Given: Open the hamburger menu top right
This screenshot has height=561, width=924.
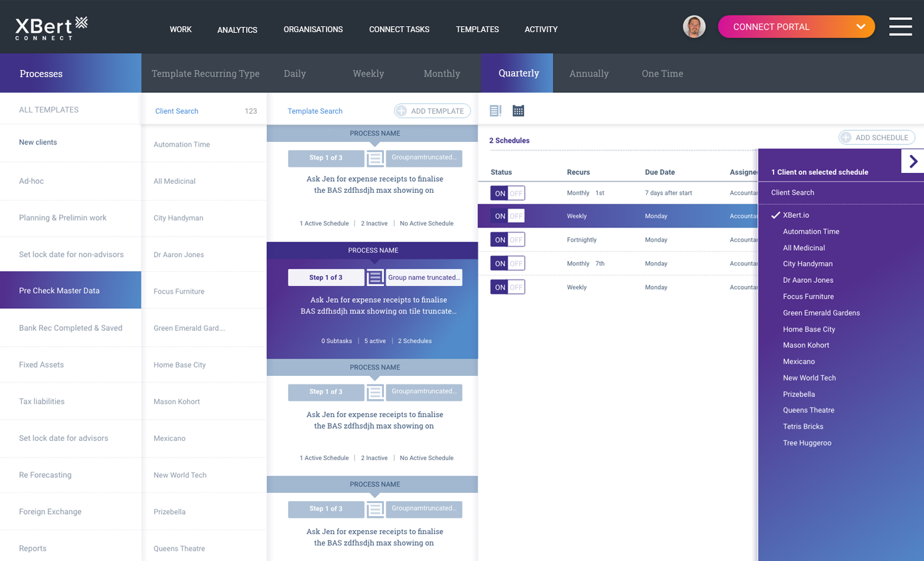Looking at the screenshot, I should (x=900, y=26).
